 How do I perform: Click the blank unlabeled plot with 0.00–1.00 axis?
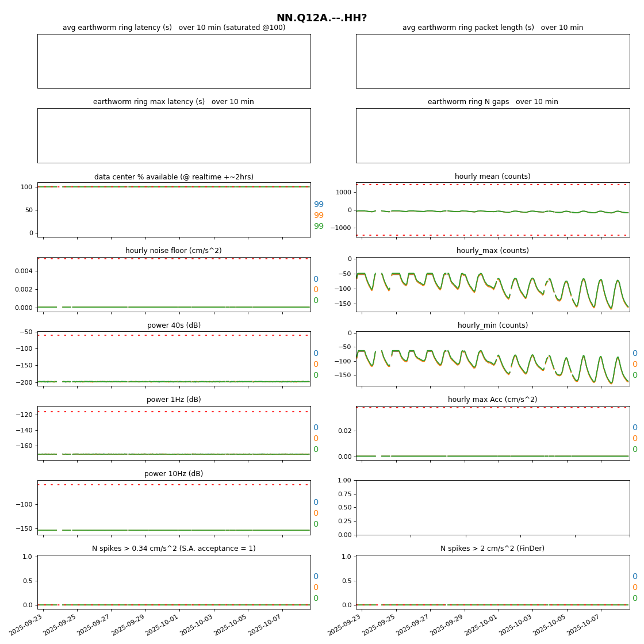click(x=492, y=507)
